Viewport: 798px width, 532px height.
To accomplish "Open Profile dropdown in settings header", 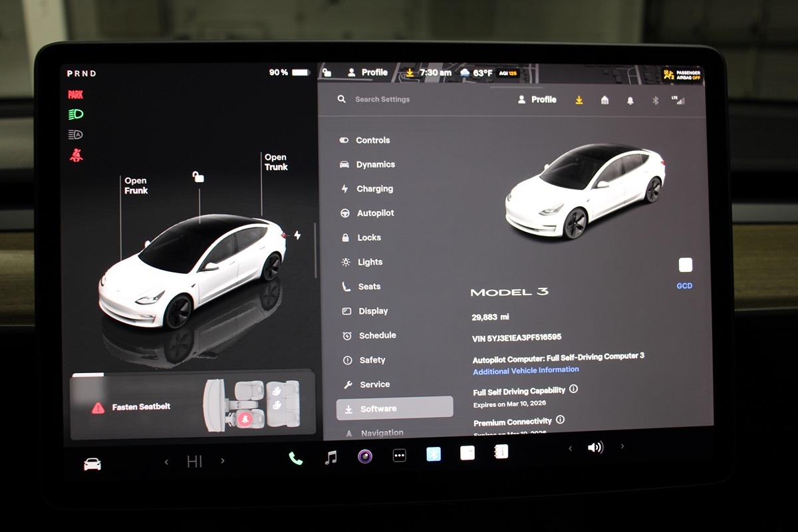I will (537, 100).
